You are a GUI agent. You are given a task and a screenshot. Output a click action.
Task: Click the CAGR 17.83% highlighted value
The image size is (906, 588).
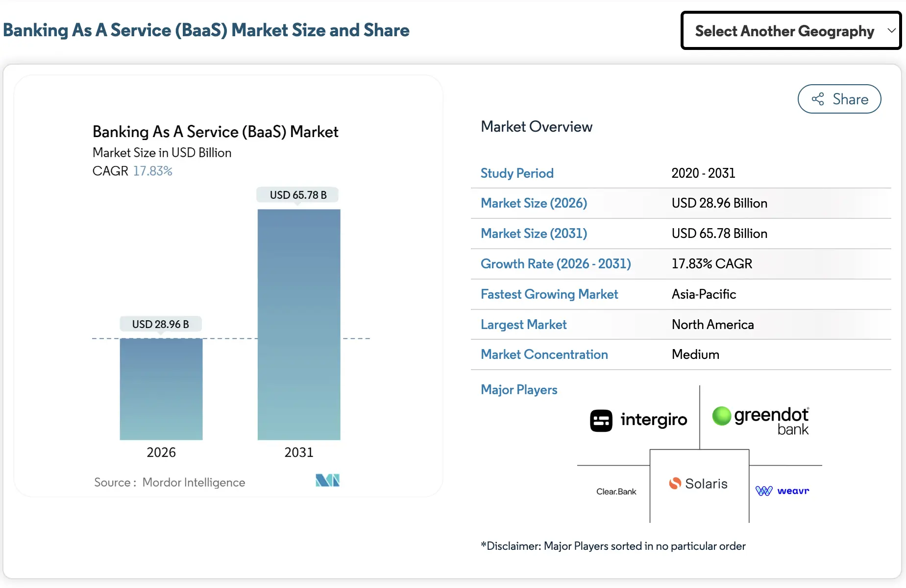click(152, 171)
